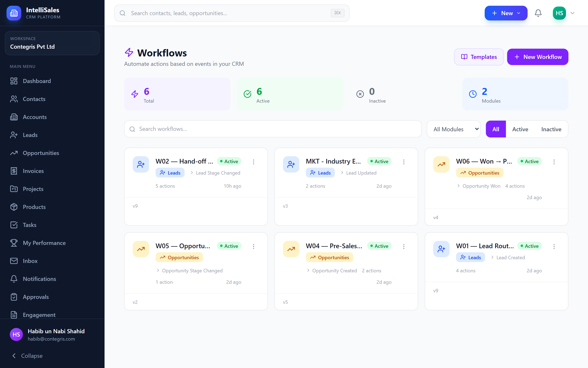The height and width of the screenshot is (368, 588).
Task: Open W06 Won workflow options menu
Action: (554, 162)
